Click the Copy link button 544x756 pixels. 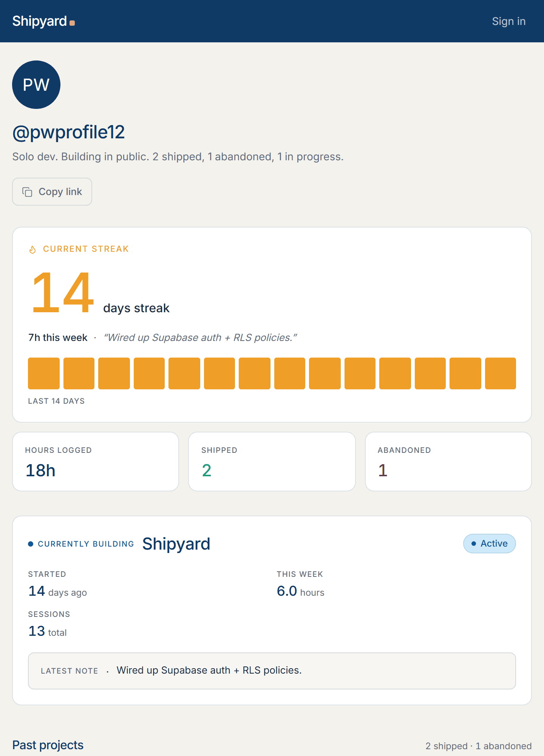click(x=52, y=192)
